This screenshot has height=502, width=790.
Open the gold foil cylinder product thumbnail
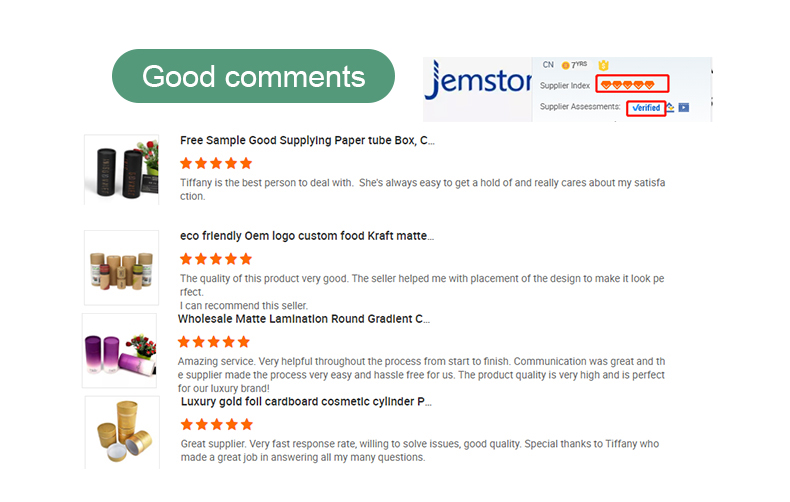121,431
